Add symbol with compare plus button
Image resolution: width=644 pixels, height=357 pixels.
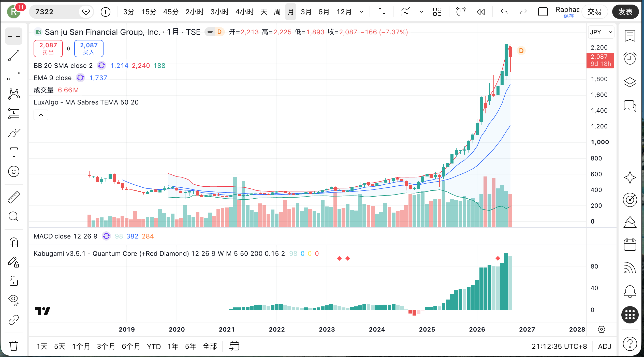(106, 12)
